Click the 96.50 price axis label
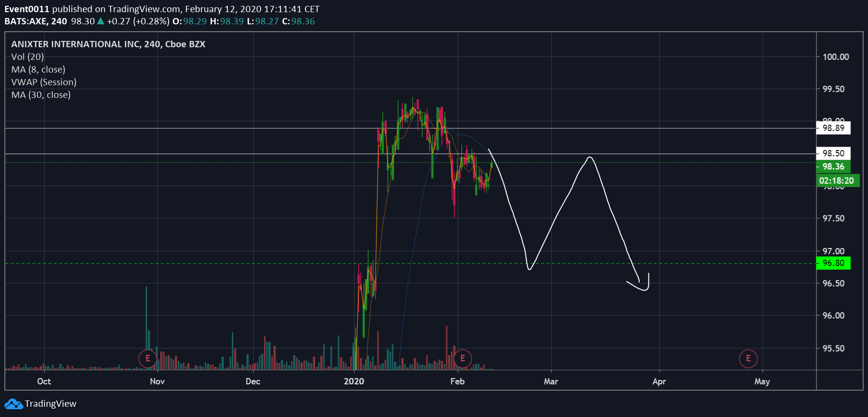The height and width of the screenshot is (417, 868). point(833,284)
